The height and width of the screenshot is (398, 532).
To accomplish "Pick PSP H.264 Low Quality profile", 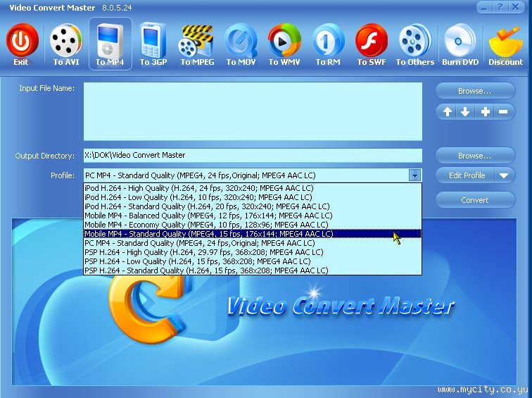I will (x=253, y=261).
